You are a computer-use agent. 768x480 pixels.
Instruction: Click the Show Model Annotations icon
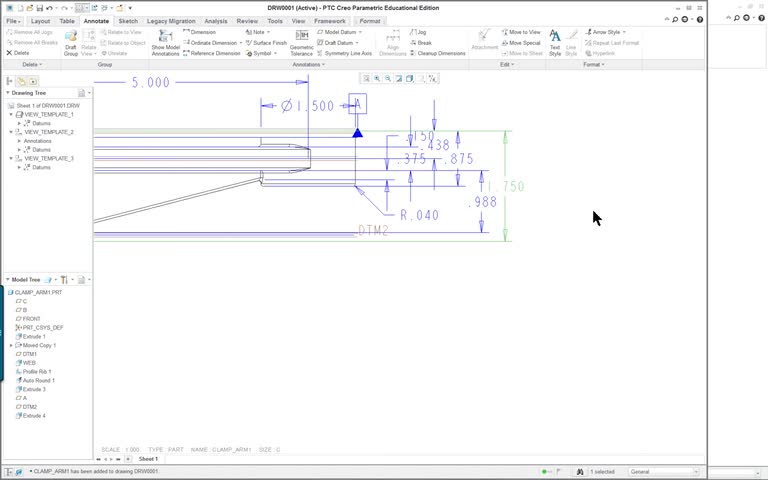tap(166, 37)
